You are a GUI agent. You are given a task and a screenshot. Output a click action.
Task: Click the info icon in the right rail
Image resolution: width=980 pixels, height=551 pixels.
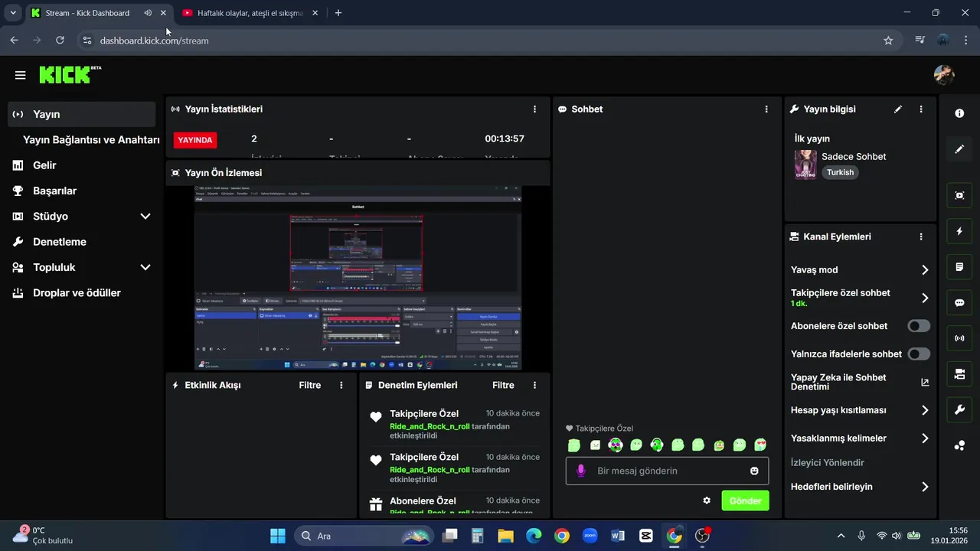pyautogui.click(x=959, y=113)
